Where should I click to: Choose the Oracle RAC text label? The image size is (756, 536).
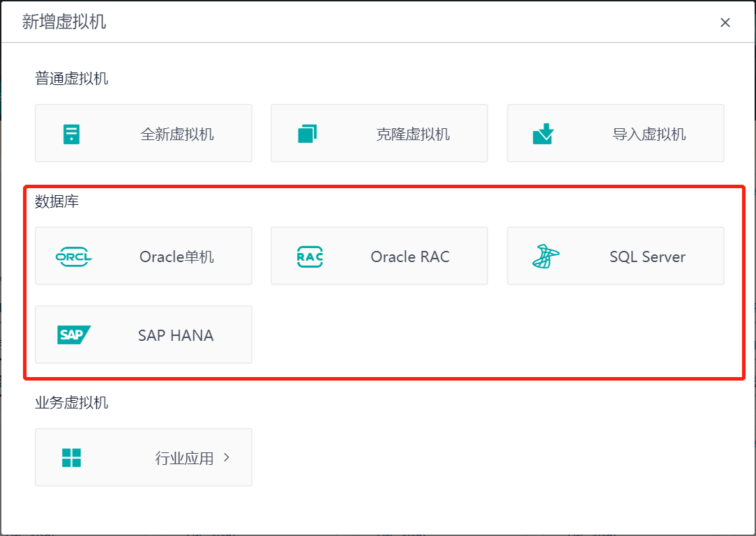coord(410,256)
